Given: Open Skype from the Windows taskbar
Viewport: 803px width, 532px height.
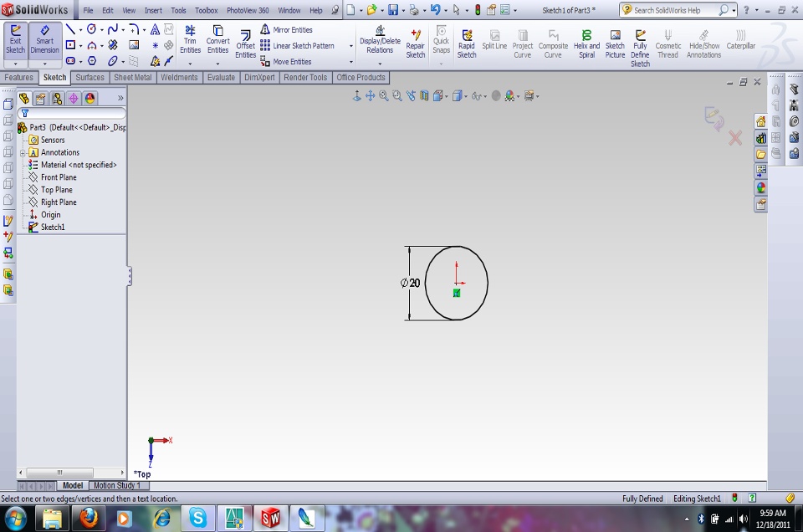Looking at the screenshot, I should (x=198, y=519).
